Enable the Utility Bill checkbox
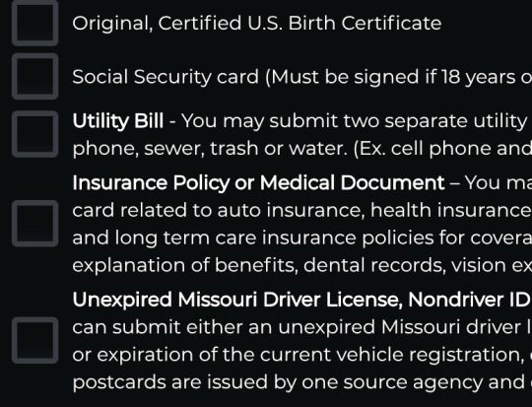This screenshot has height=407, width=532. pyautogui.click(x=34, y=134)
